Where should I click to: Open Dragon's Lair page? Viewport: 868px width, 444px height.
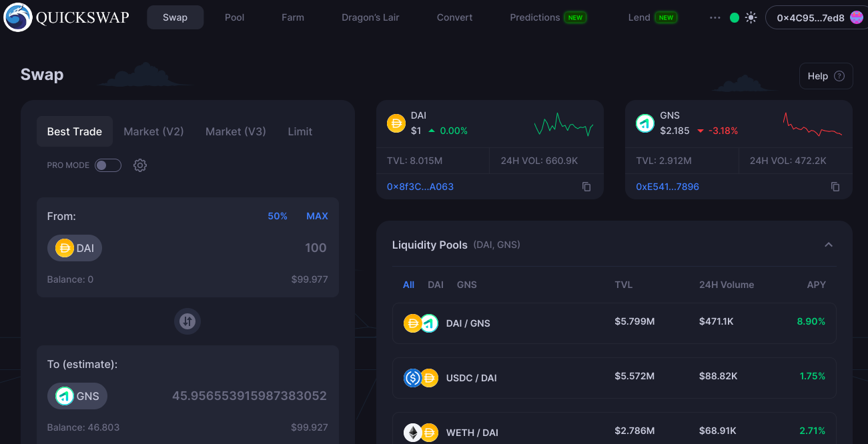[370, 17]
